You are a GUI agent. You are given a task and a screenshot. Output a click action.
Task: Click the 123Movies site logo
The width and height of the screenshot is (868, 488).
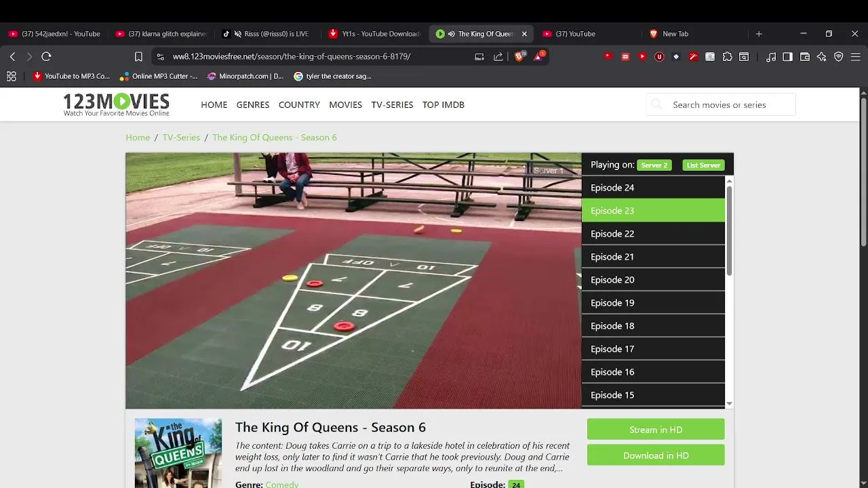pyautogui.click(x=116, y=104)
